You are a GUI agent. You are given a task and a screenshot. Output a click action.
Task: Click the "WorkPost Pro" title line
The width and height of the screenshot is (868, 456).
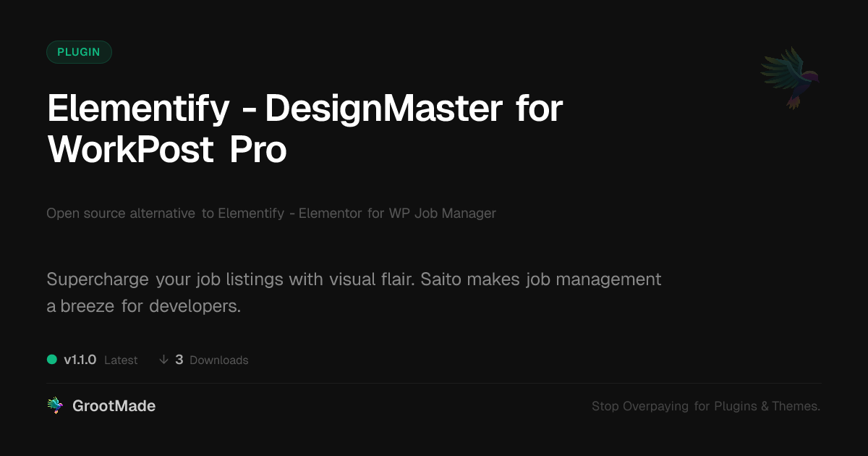(167, 150)
